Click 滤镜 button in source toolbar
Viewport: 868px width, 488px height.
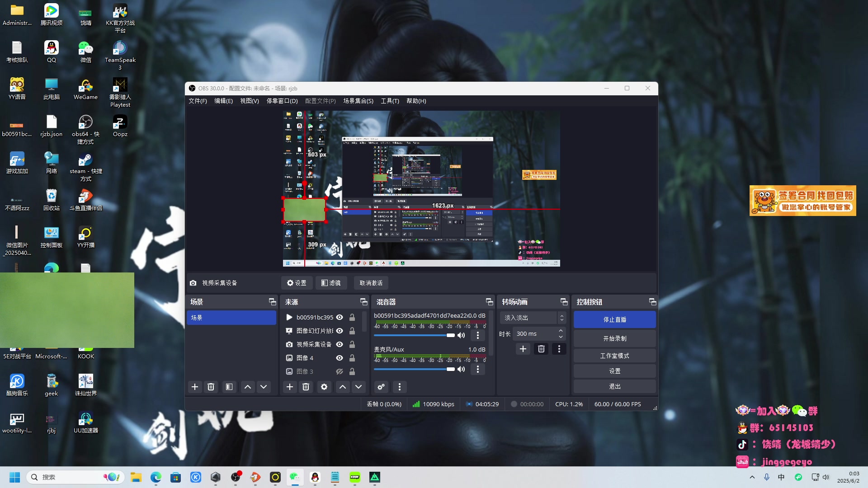click(x=331, y=283)
